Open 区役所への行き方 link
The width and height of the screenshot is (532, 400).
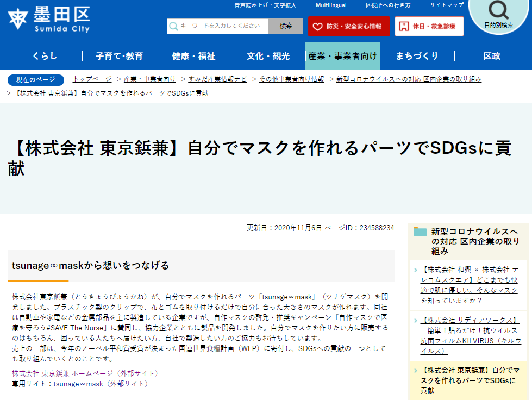388,5
